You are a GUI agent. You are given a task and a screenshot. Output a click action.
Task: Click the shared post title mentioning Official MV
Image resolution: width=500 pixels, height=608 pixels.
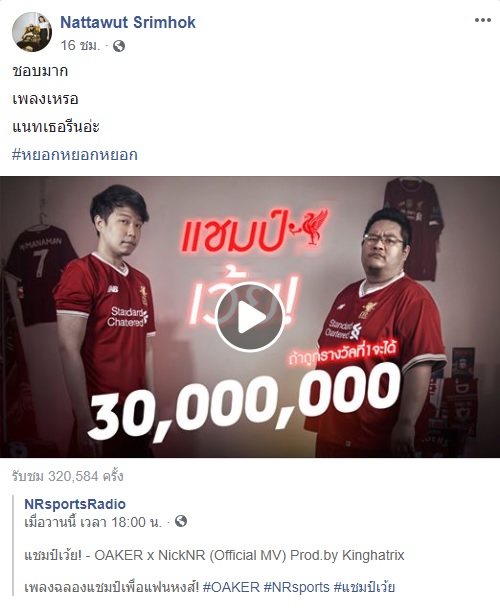(214, 555)
